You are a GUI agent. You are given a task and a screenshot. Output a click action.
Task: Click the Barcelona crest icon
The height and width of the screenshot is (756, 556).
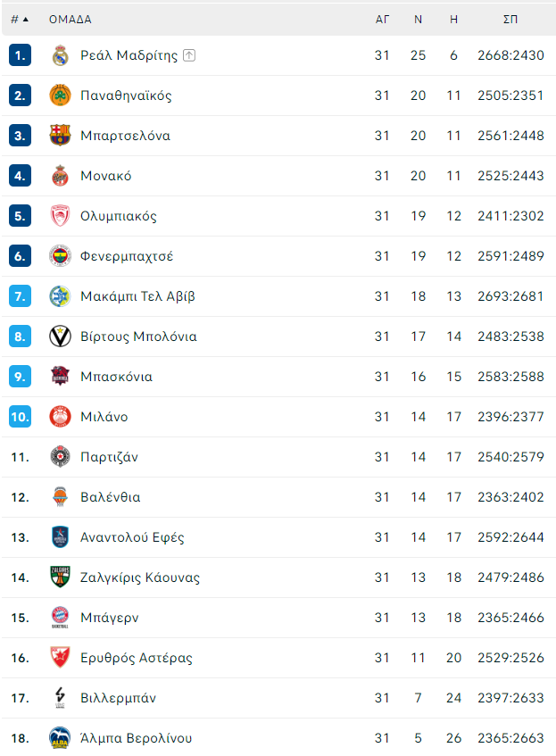tap(60, 136)
